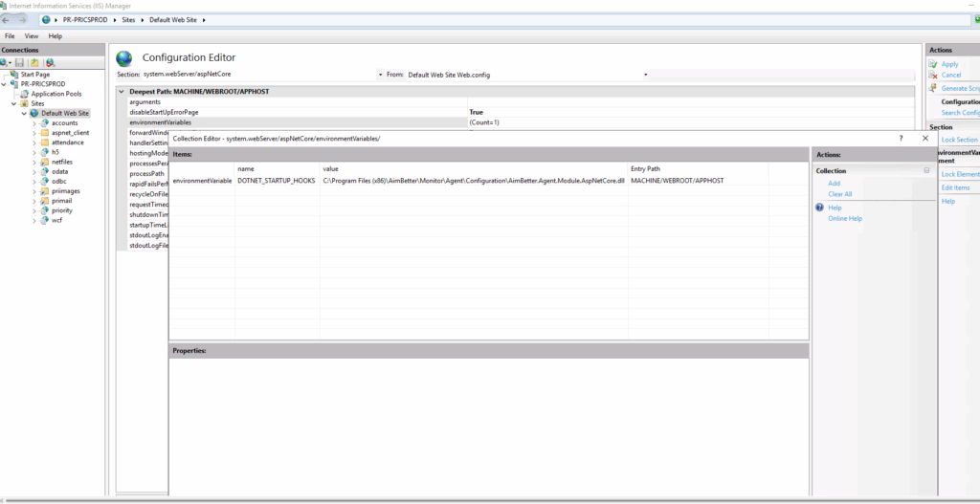Click the address bar globe icon

pyautogui.click(x=47, y=20)
